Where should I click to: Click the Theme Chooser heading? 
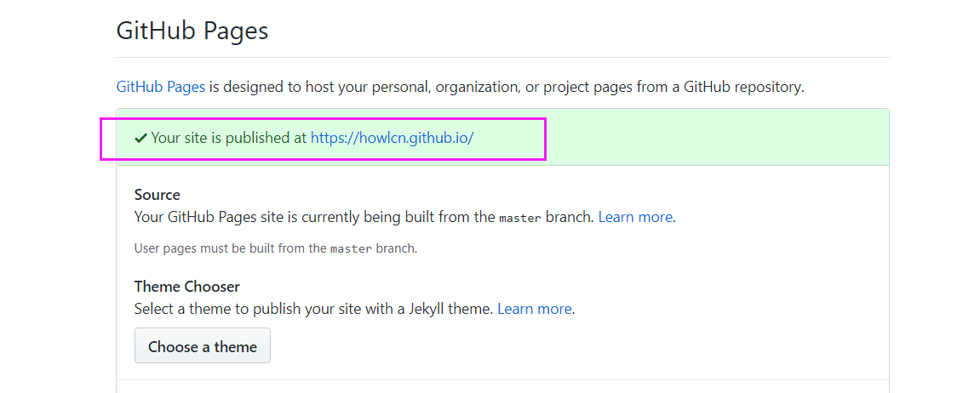click(x=186, y=287)
